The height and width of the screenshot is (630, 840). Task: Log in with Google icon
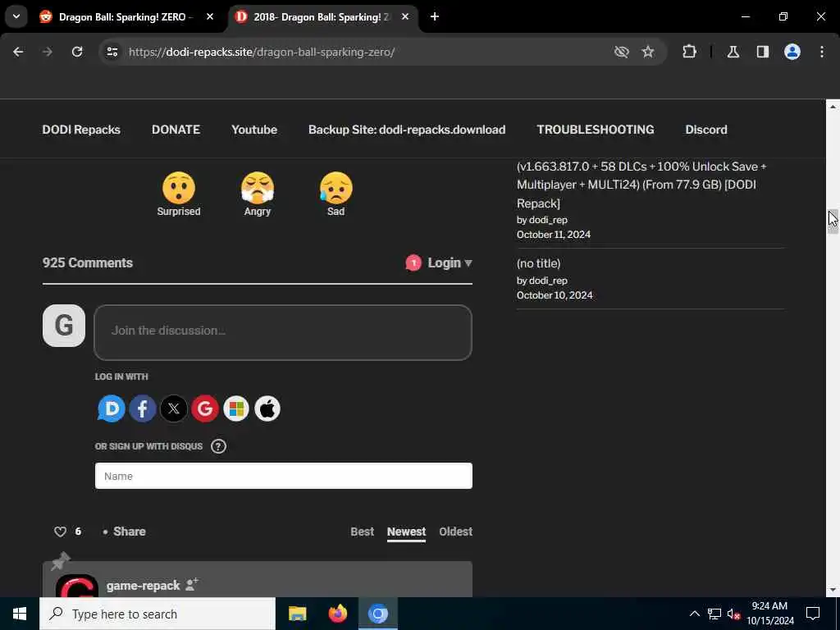coord(204,409)
